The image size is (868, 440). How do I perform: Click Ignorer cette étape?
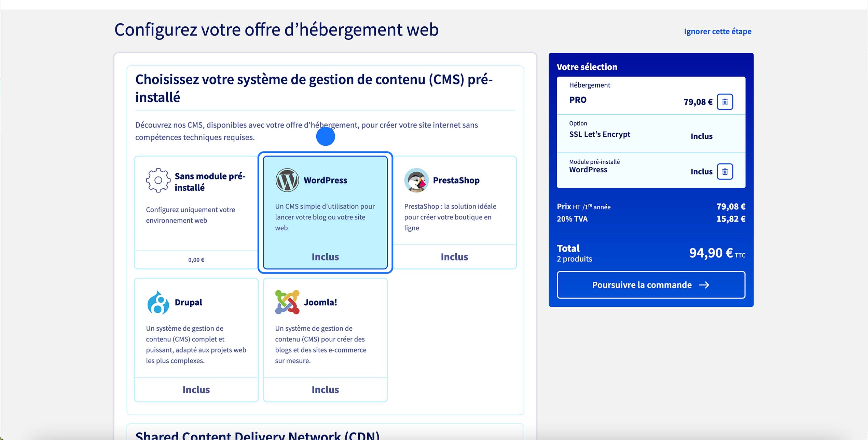[717, 31]
